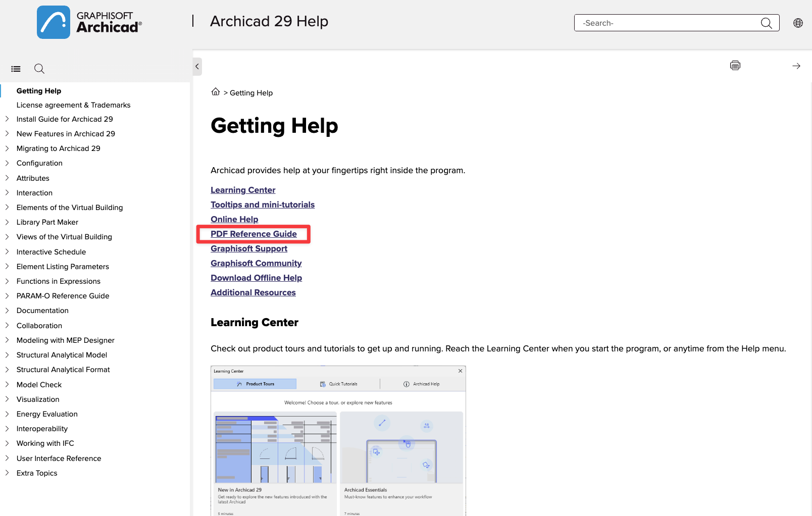Click the Archicad 29 Help page title
Viewport: 812px width, 516px height.
point(269,21)
